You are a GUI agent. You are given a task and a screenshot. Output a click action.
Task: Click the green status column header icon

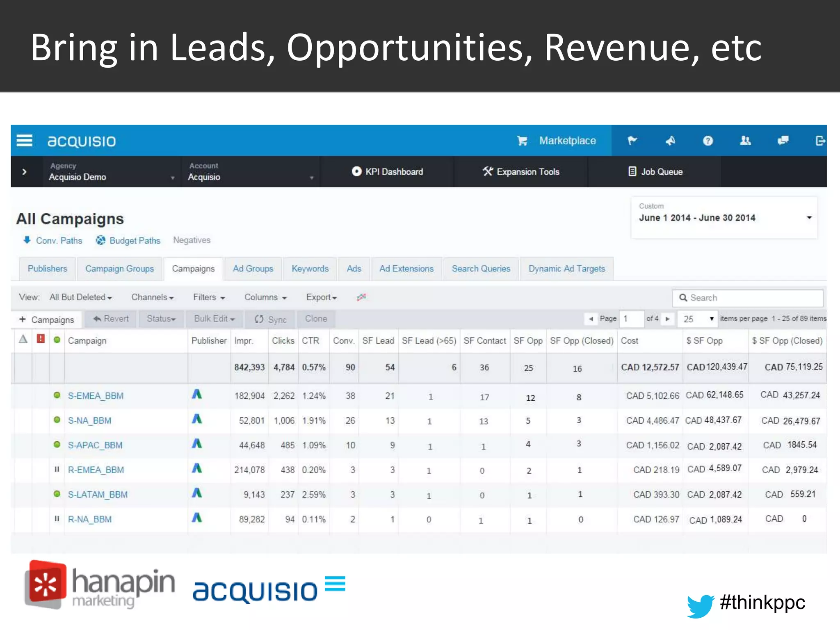(57, 340)
